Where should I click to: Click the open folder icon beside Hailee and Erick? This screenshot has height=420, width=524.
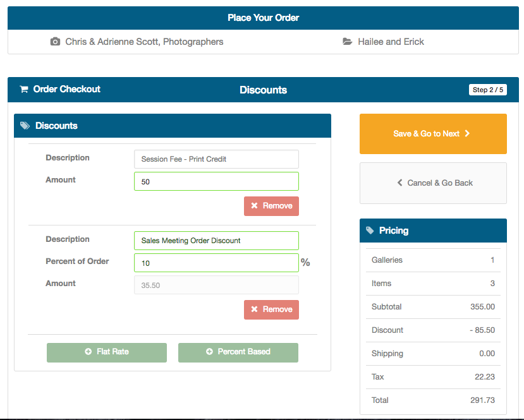[348, 42]
